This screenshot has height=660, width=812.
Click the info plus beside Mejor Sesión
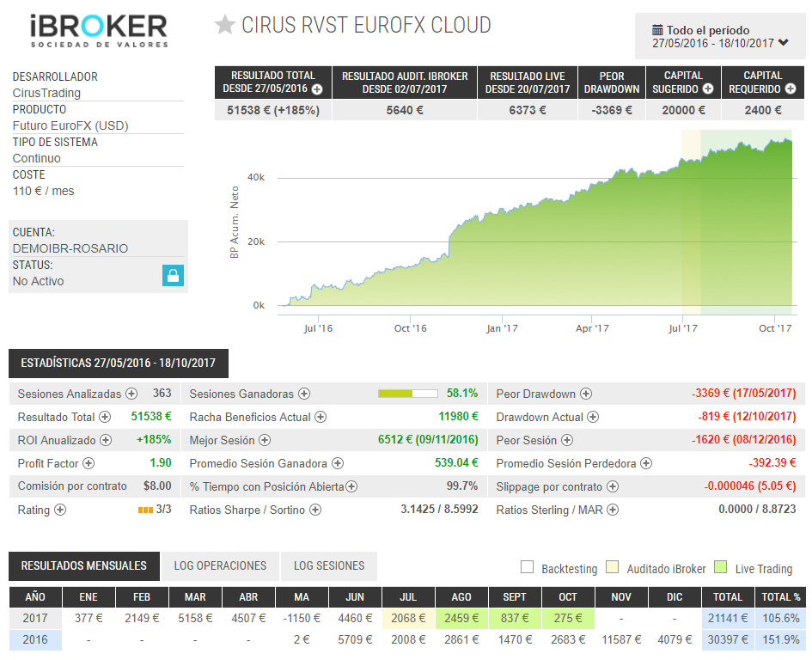[x=265, y=440]
